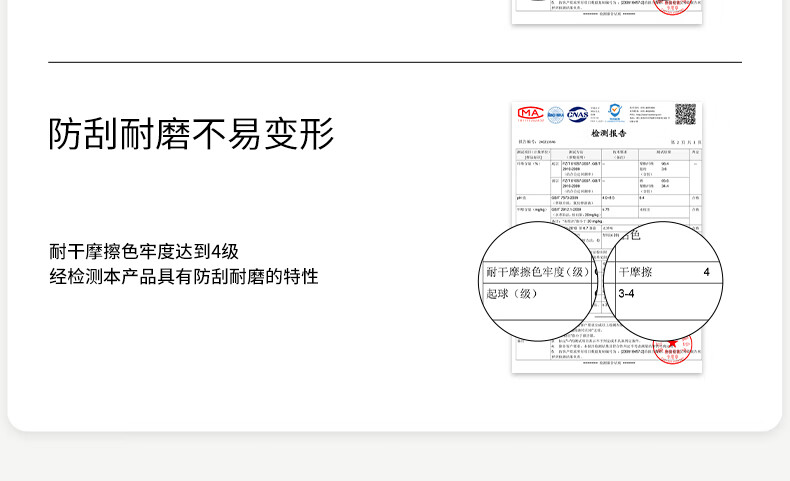The image size is (790, 481).
Task: Click the horizontal divider line above heading
Action: pyautogui.click(x=394, y=62)
